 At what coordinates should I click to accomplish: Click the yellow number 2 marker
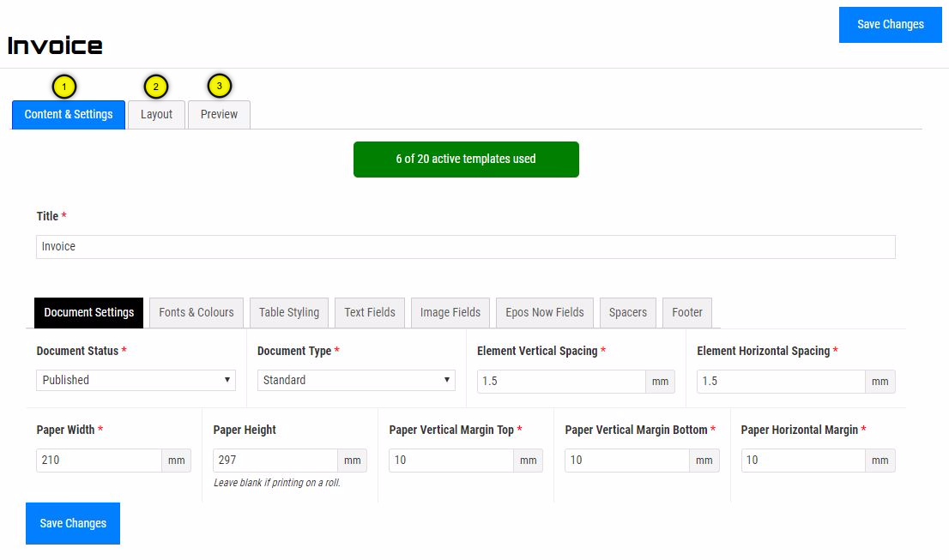pos(155,87)
